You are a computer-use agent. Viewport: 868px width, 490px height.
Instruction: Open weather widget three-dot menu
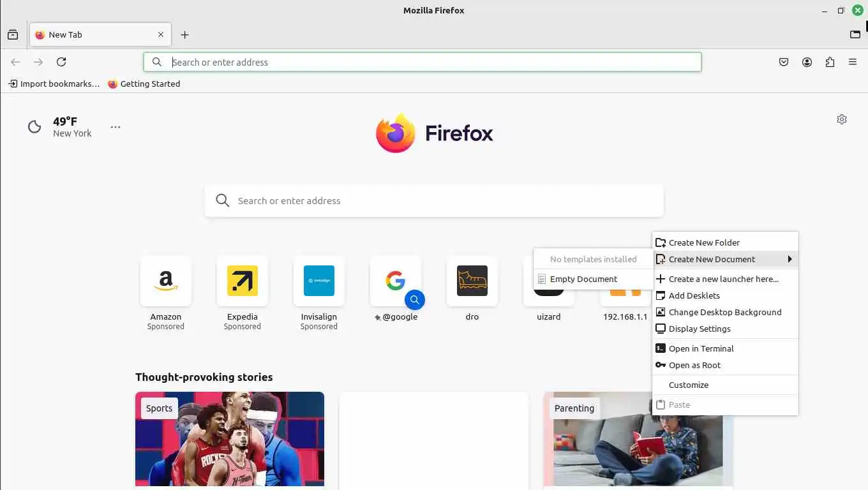pyautogui.click(x=116, y=127)
